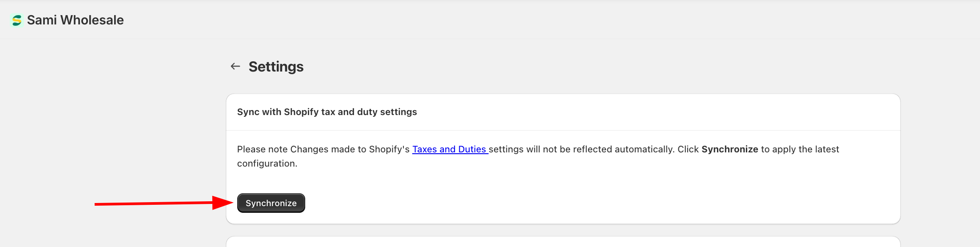This screenshot has height=247, width=980.
Task: Click the word "Shopify's" in the description
Action: (389, 149)
